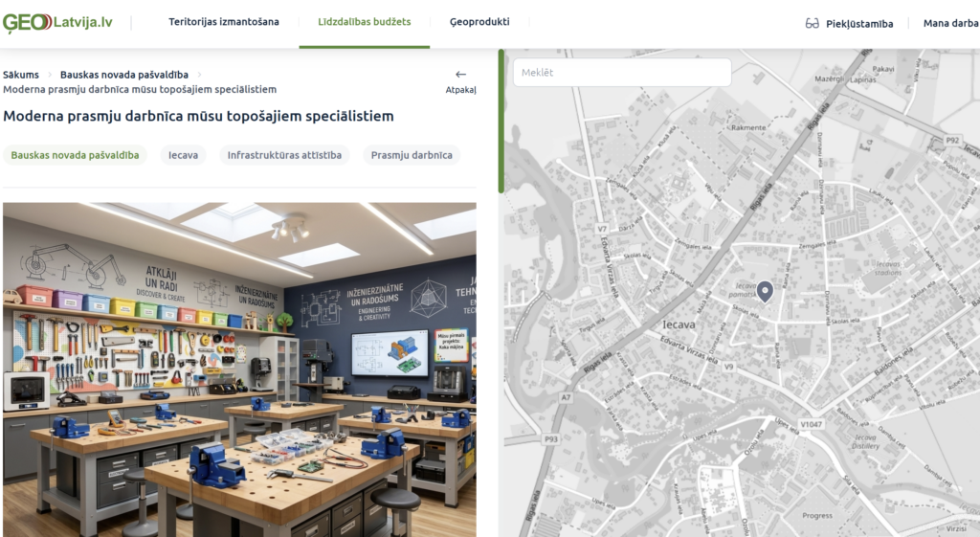Click the GEO Latvija.lv logo
The image size is (980, 537).
pyautogui.click(x=57, y=22)
